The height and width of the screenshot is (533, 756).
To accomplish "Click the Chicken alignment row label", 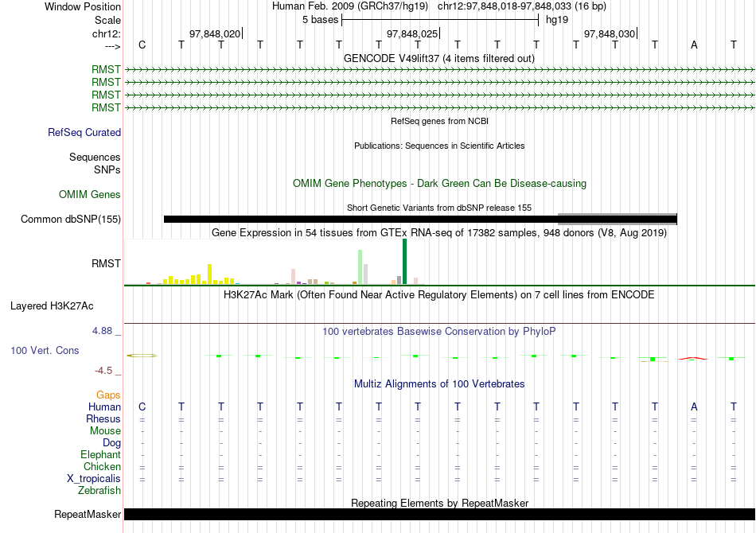I will pos(102,466).
